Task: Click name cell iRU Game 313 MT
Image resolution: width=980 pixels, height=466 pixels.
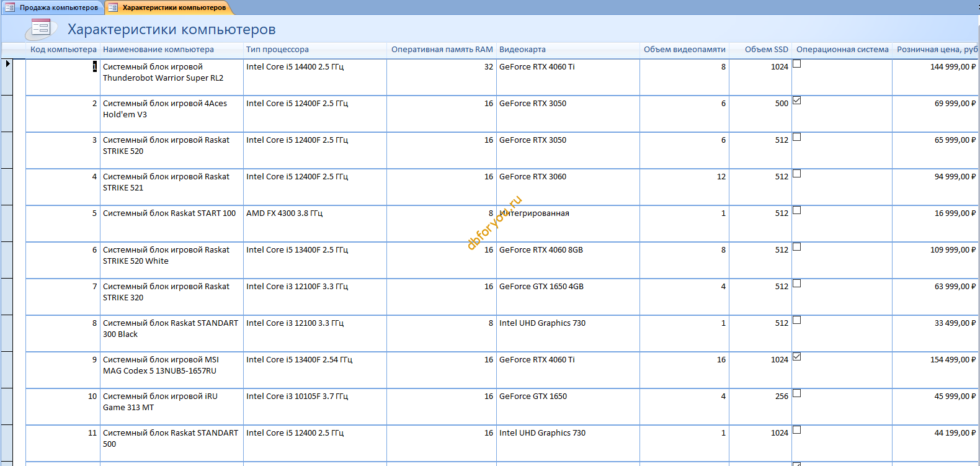Action: point(172,406)
